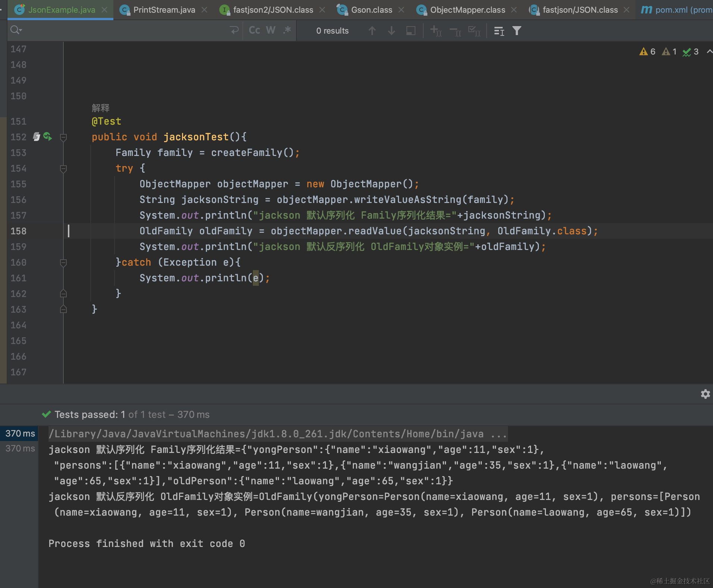Open the search history magnifier dropdown
Image resolution: width=713 pixels, height=588 pixels.
point(16,30)
